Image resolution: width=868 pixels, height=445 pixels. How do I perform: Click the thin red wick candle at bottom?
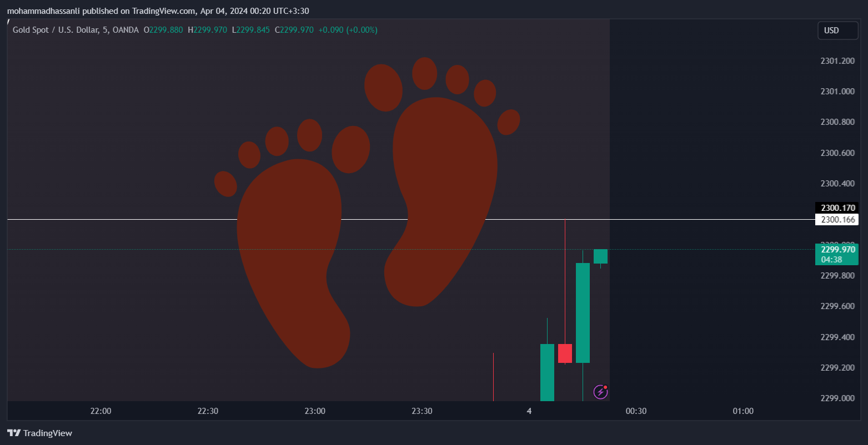(493, 376)
